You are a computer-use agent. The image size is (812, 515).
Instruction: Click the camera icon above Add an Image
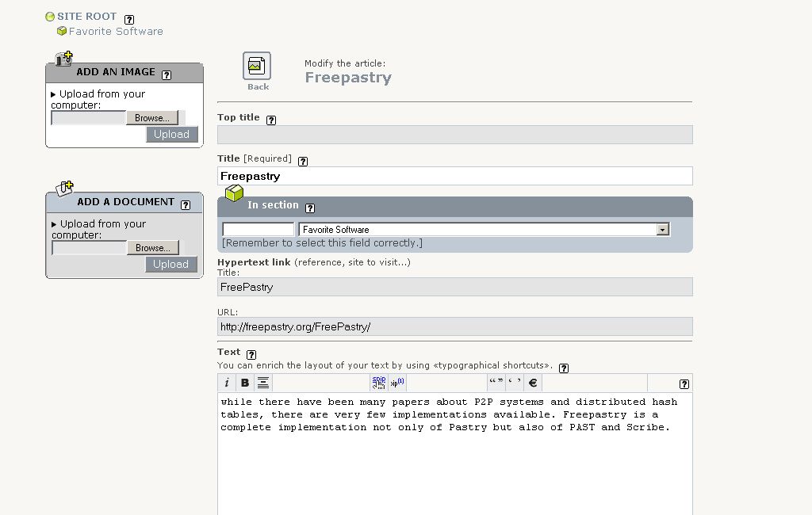click(64, 59)
